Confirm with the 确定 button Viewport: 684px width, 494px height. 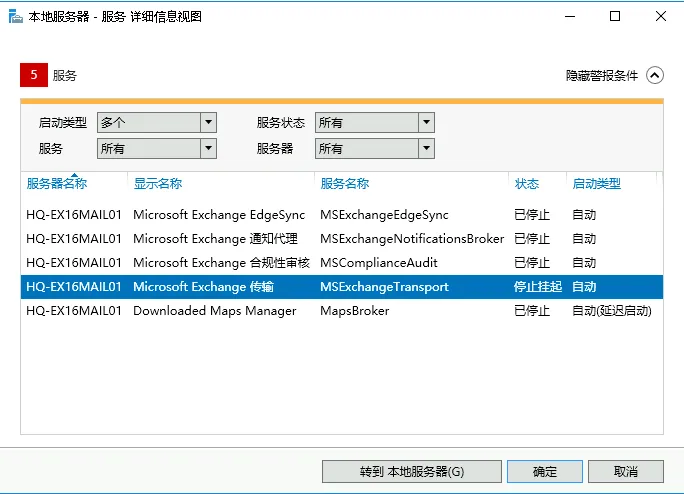(x=545, y=471)
